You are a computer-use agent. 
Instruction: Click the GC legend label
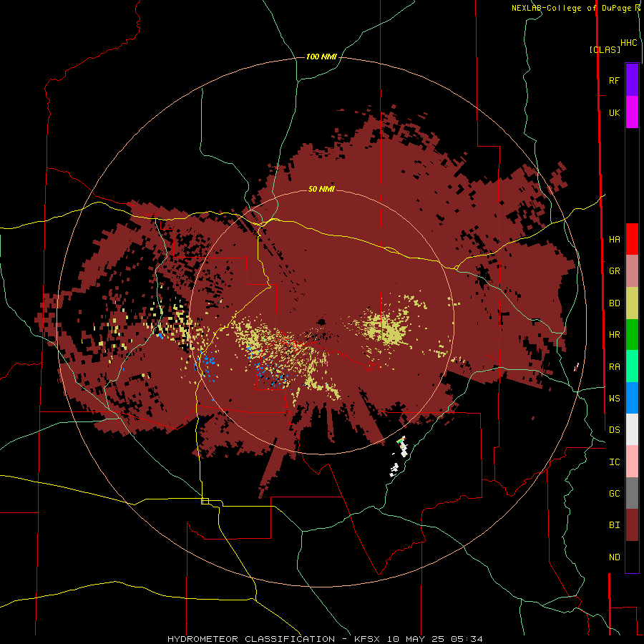coord(614,493)
